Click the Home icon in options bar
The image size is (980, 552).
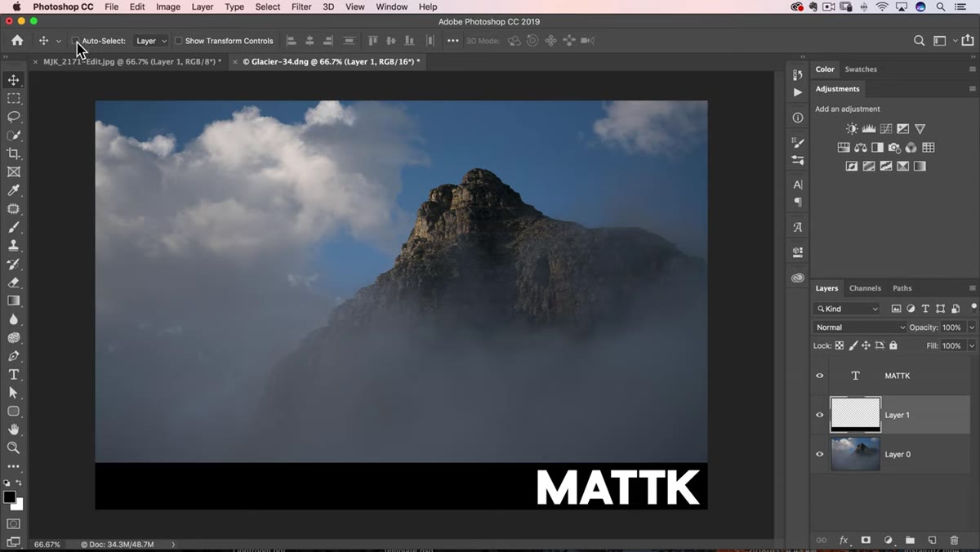(x=17, y=40)
